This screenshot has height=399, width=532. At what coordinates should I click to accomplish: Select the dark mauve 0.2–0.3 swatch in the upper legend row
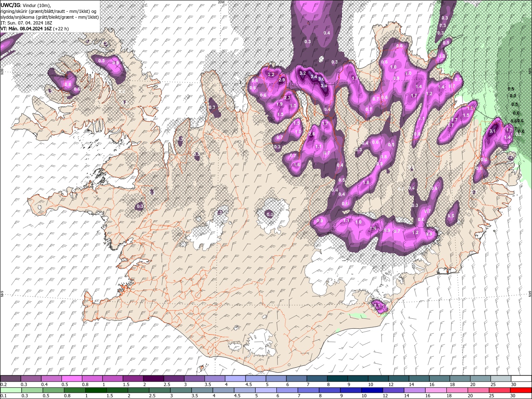click(10, 379)
